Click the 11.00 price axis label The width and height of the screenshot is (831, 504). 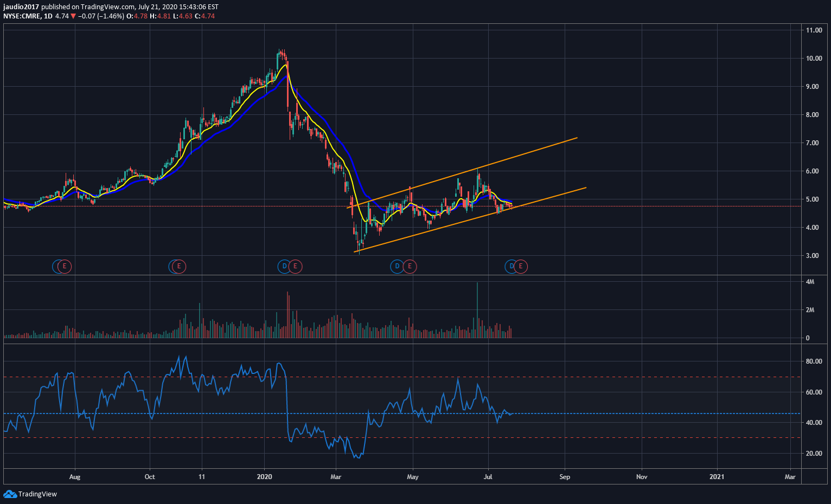tap(814, 30)
